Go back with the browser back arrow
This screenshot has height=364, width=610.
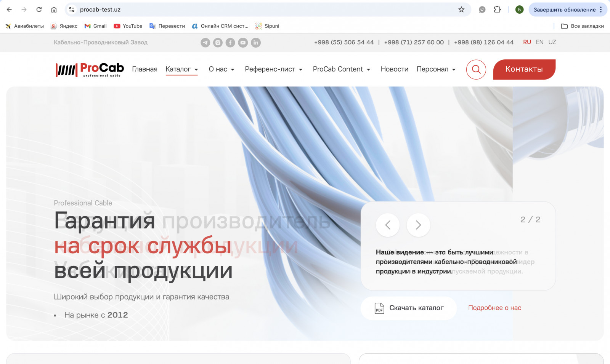(x=9, y=10)
